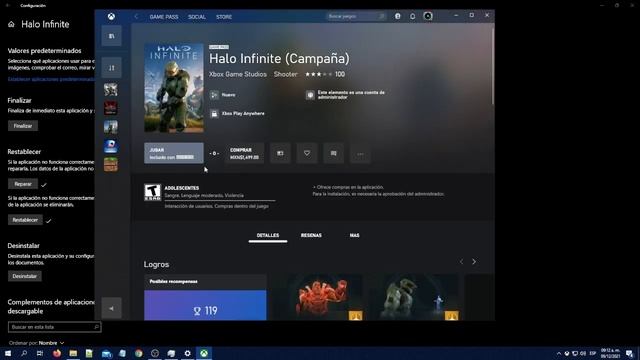Open the library icon in Xbox sidebar

click(111, 36)
